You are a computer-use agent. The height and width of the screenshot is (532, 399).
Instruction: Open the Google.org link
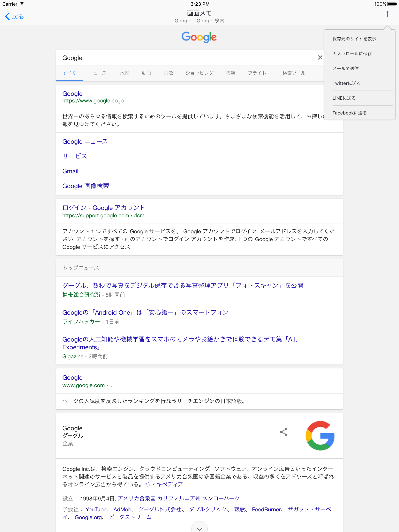coord(88,517)
